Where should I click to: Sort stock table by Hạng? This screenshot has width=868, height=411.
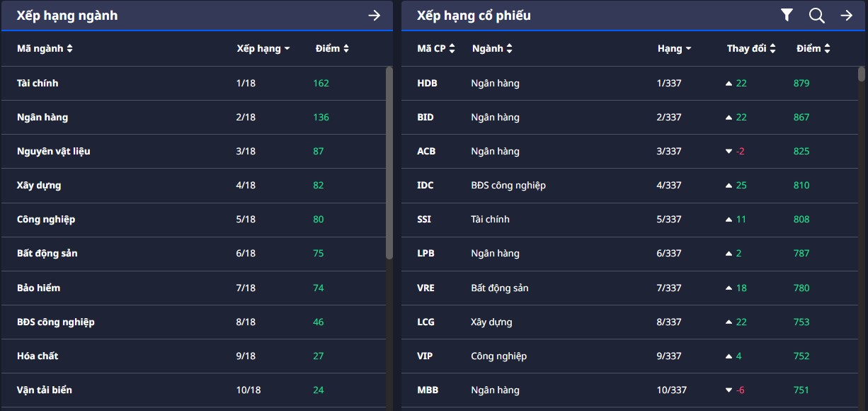tap(674, 49)
